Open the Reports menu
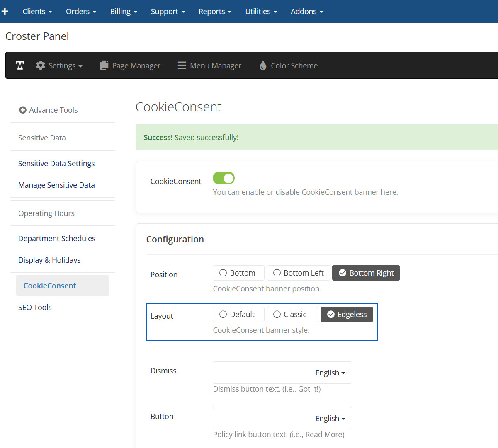Image resolution: width=498 pixels, height=448 pixels. pyautogui.click(x=215, y=12)
